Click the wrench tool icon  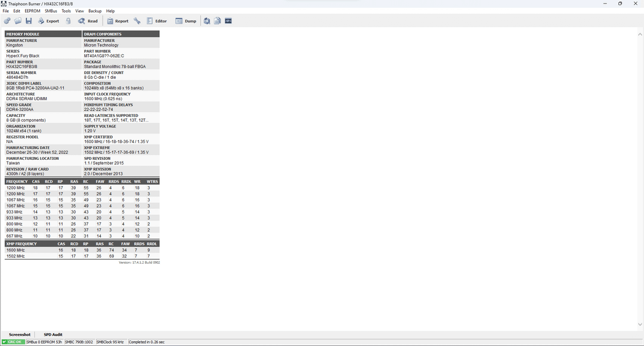point(137,21)
